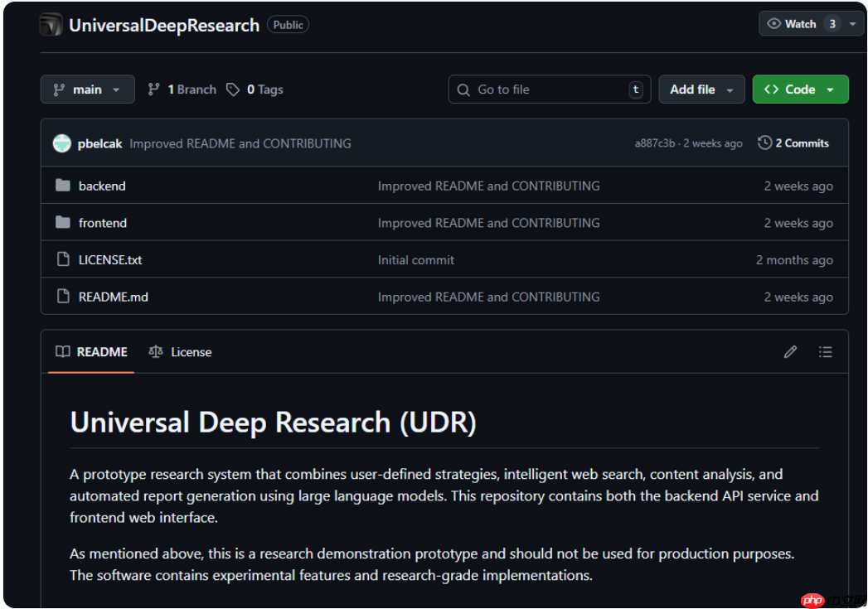
Task: Open the 2 Commits history
Action: click(793, 143)
